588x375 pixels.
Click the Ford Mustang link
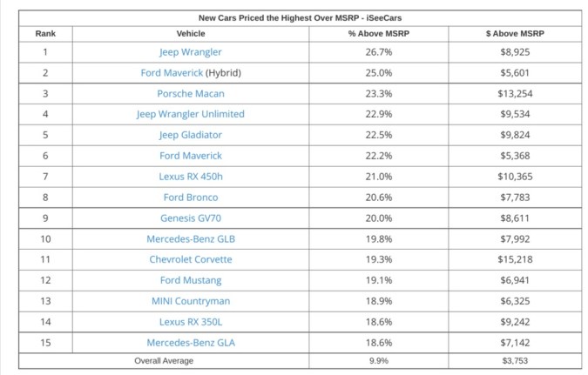point(191,280)
